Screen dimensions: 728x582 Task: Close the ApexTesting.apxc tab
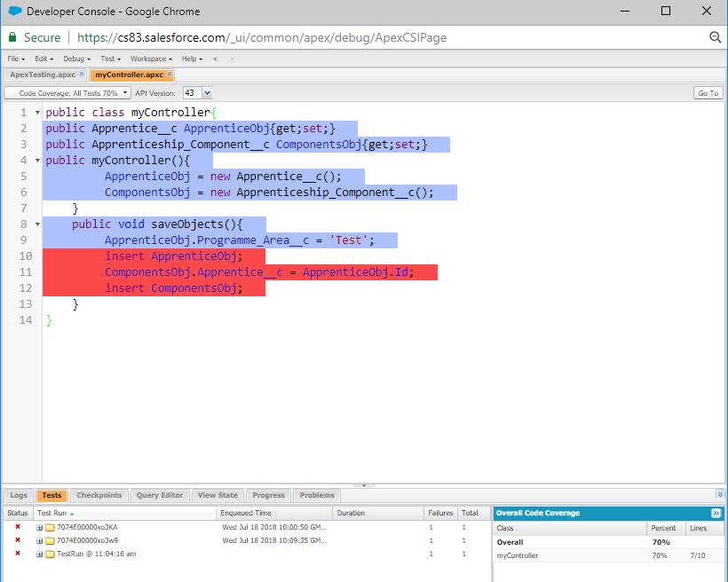tap(82, 75)
